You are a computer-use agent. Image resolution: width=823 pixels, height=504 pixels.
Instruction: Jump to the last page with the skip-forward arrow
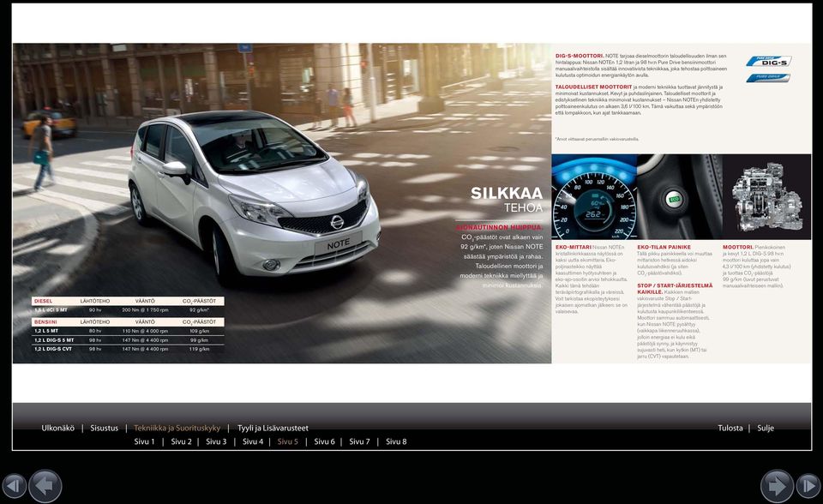pos(808,486)
